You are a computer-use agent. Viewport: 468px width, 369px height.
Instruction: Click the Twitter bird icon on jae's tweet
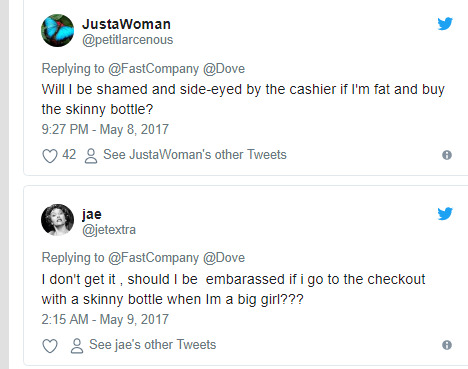(x=445, y=214)
